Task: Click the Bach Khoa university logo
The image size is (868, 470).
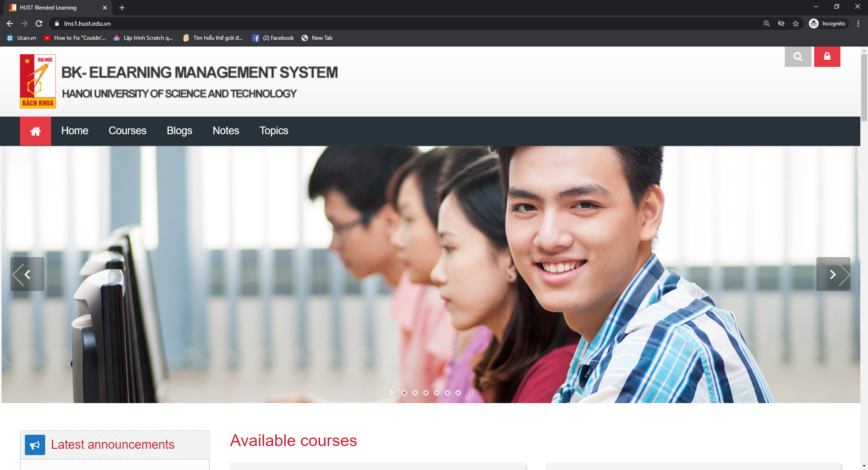Action: click(38, 81)
